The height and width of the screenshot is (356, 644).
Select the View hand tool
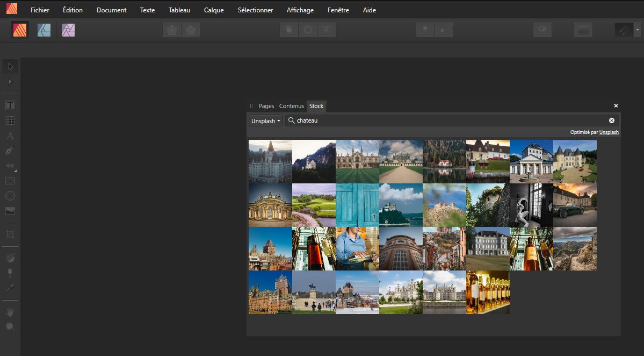pyautogui.click(x=10, y=311)
